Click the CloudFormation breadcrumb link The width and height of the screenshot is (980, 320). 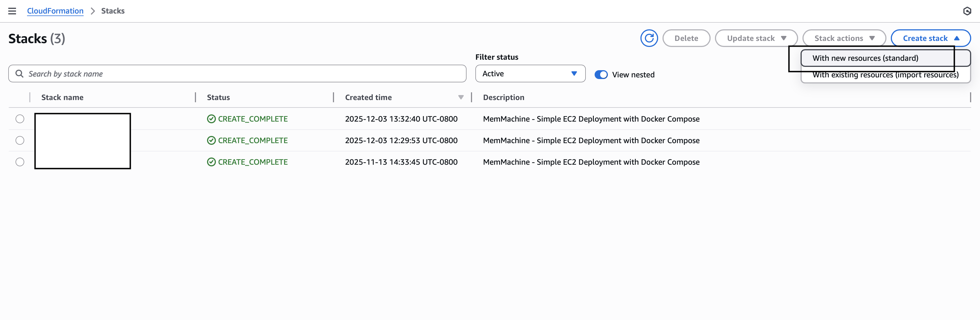click(55, 11)
